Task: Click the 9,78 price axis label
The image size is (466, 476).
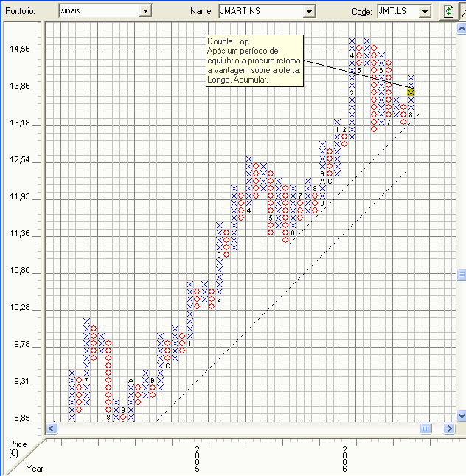Action: point(22,344)
